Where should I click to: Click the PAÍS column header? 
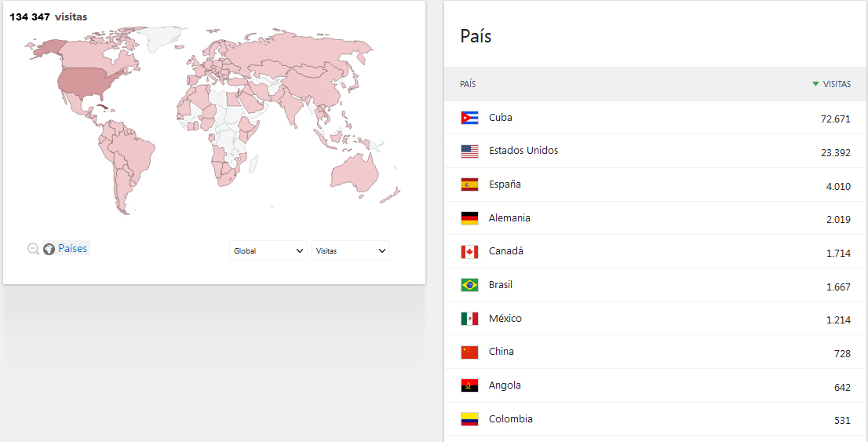pyautogui.click(x=468, y=84)
